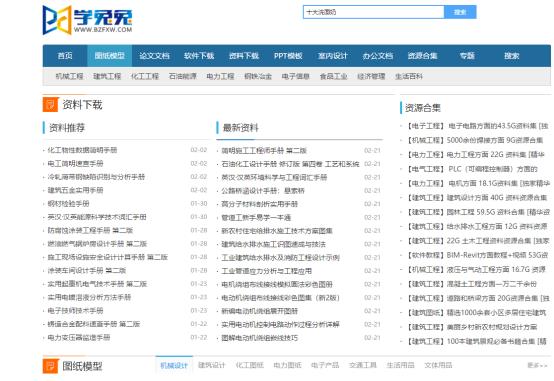Screen dimensions: 554x381
Task: Open the 资源合集 navigation menu item
Action: (422, 55)
